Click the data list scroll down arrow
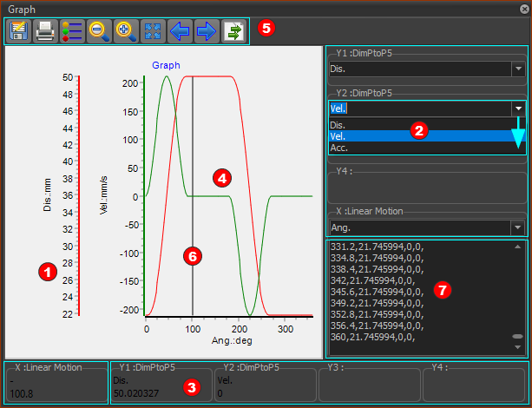Viewport: 532px width, 408px height. (518, 347)
